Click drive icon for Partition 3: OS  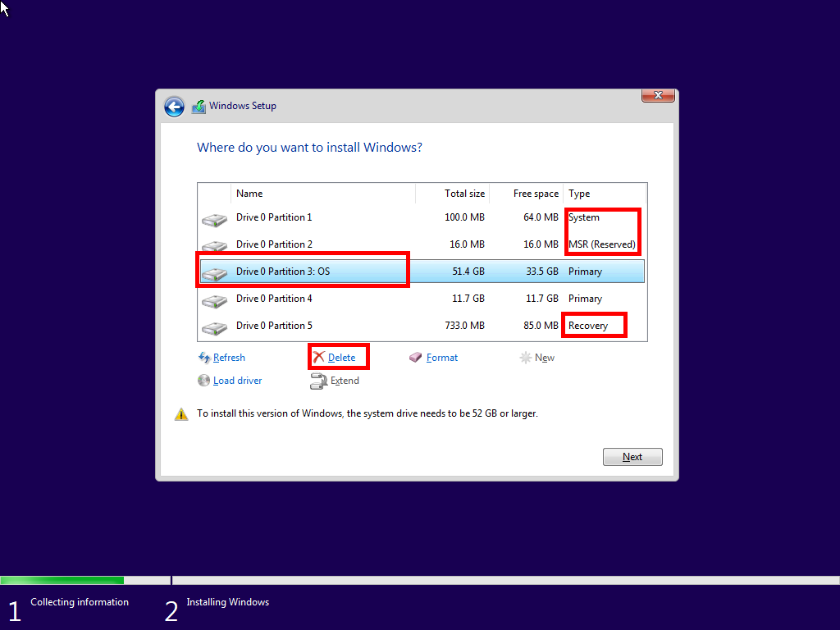(x=214, y=274)
